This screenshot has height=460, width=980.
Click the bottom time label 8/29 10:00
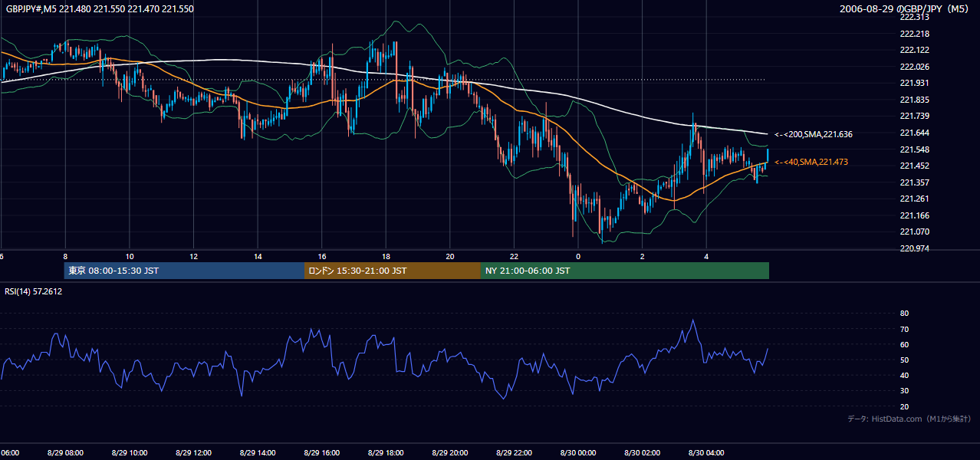point(129,453)
